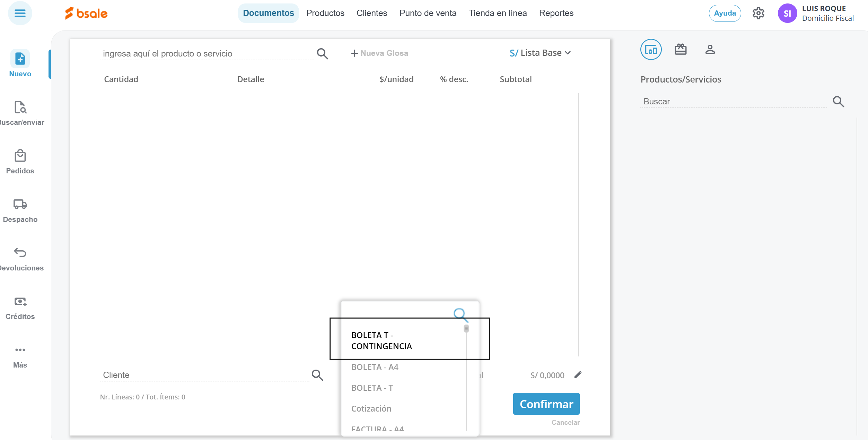Select BOLETA T - CONTINGENCIA option

pyautogui.click(x=381, y=340)
